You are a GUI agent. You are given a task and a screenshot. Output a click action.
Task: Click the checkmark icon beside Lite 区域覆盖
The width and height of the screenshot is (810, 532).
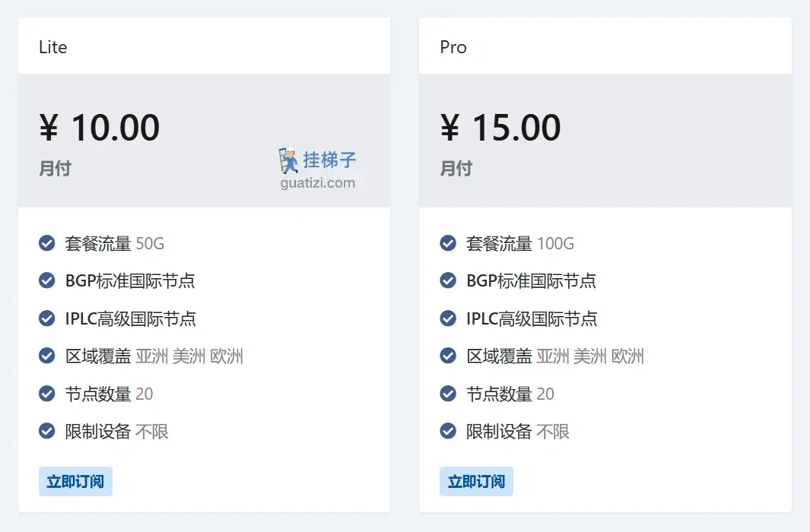point(46,356)
